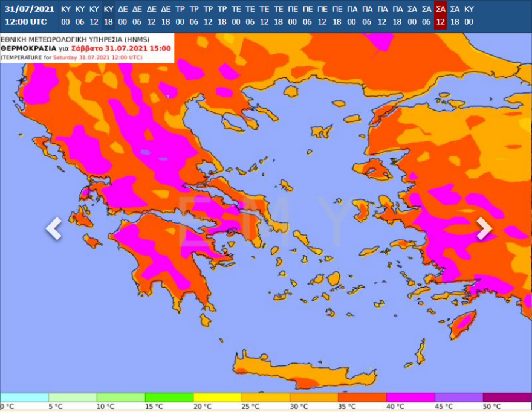Click the red-orange 35 °C legend swatch

363,397
